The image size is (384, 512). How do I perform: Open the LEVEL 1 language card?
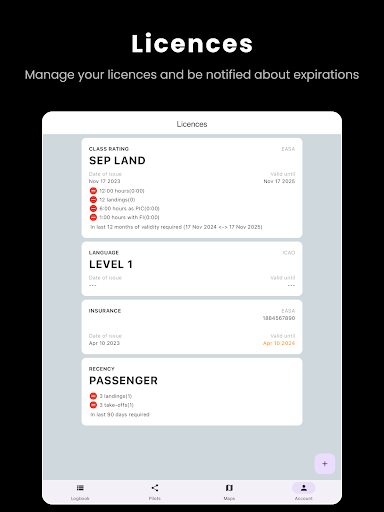point(192,269)
